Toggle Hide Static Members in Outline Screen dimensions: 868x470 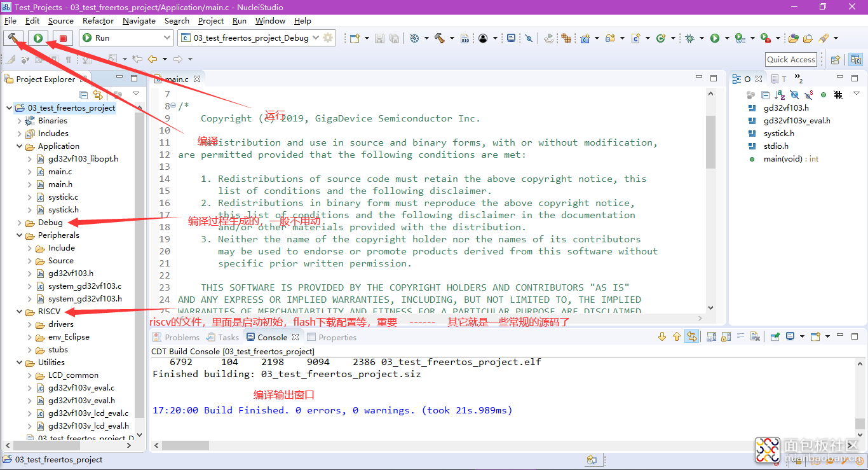pos(809,95)
